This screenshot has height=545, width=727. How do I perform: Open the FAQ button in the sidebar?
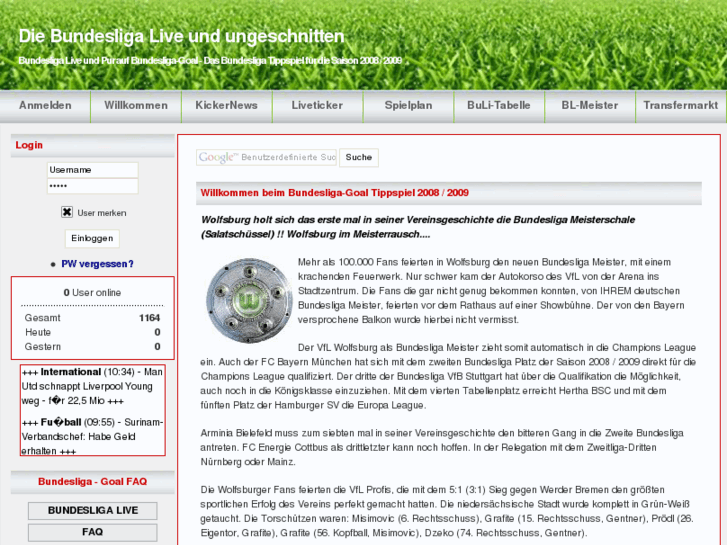click(93, 532)
